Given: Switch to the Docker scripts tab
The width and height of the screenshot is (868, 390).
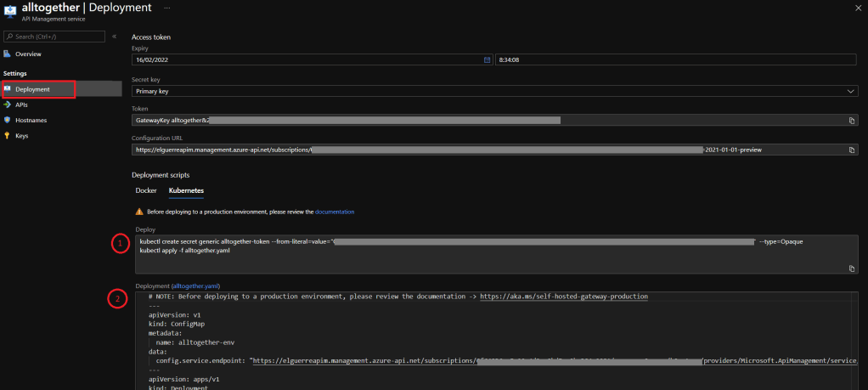Looking at the screenshot, I should tap(146, 190).
